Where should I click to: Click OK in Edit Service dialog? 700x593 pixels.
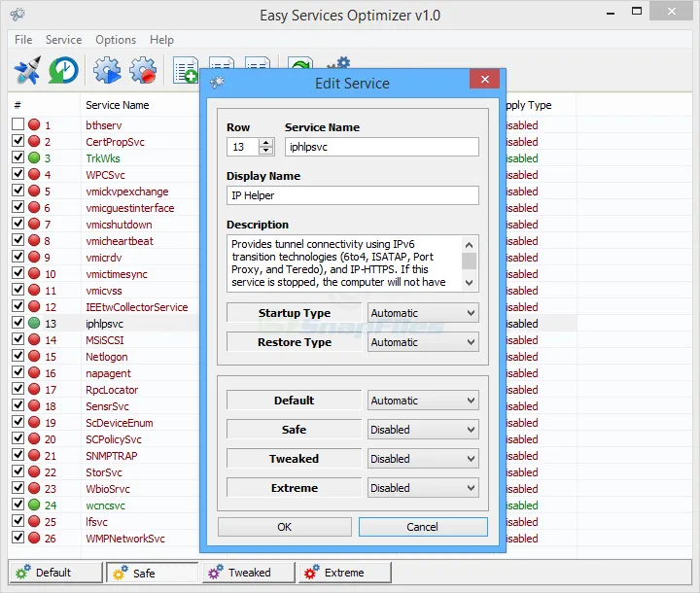tap(284, 527)
